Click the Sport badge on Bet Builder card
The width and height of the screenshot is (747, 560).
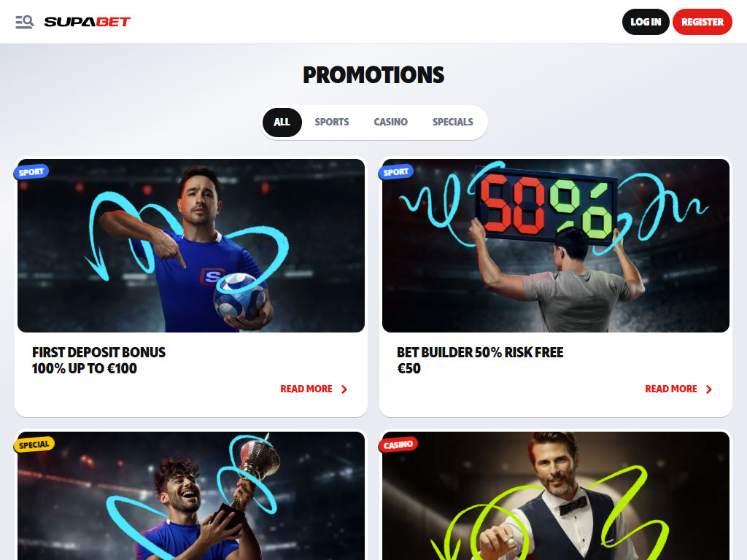(x=396, y=172)
